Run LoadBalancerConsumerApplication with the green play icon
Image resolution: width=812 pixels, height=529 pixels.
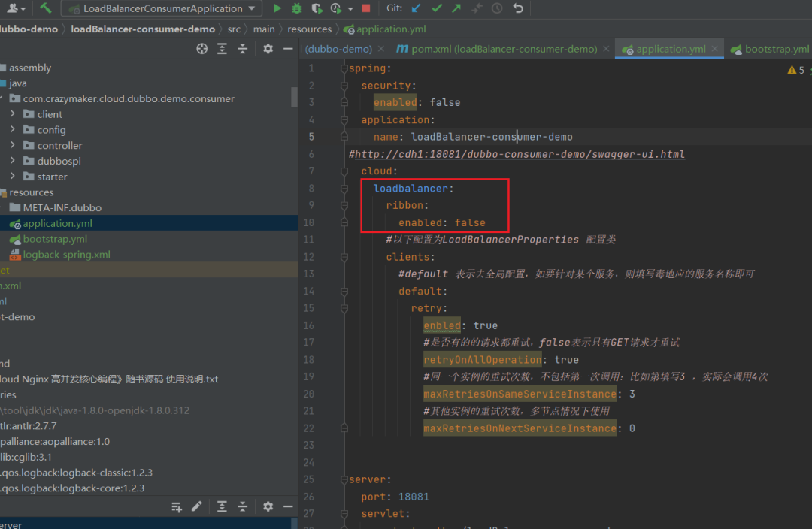(277, 8)
